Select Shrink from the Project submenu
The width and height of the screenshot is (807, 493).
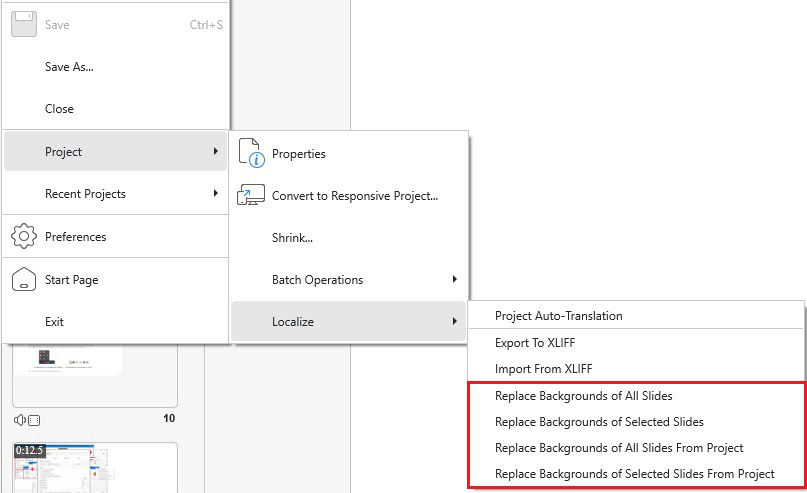[292, 238]
